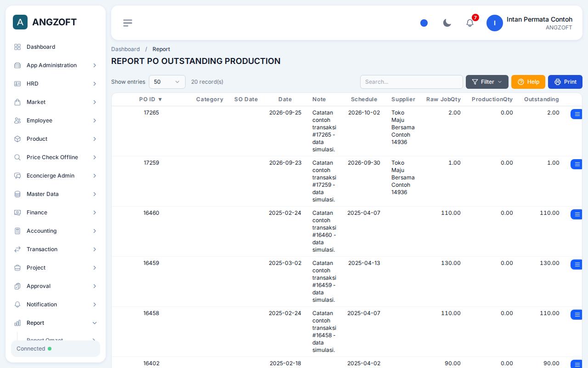
Task: Open action menu for PO 16460
Action: [x=577, y=214]
